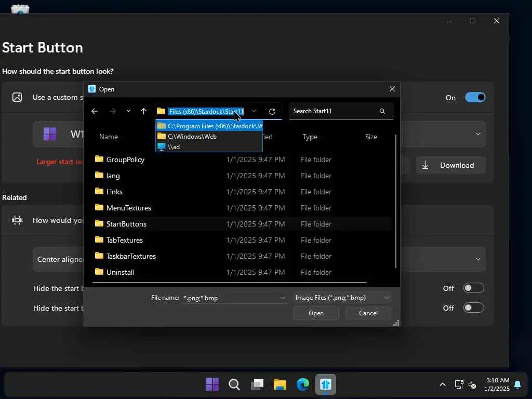Viewport: 532px width, 399px height.
Task: Choose C:\Windows\Web suggestion
Action: 209,137
